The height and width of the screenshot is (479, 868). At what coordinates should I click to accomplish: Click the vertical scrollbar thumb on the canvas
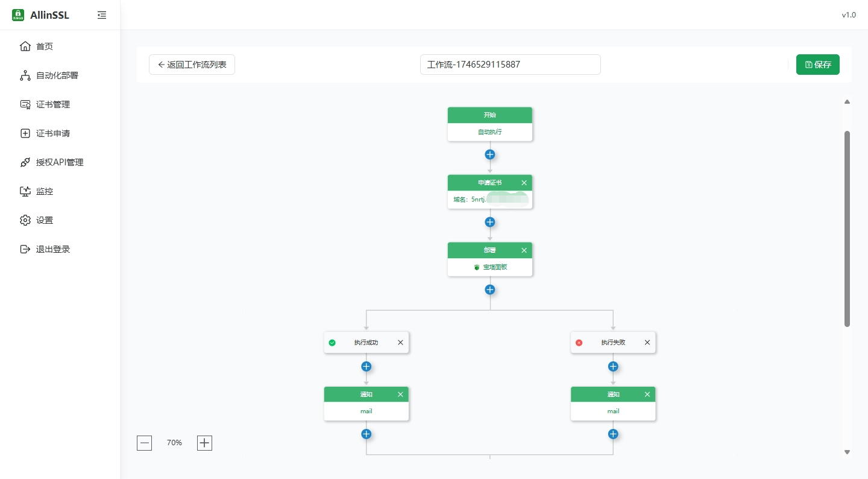[x=847, y=229]
